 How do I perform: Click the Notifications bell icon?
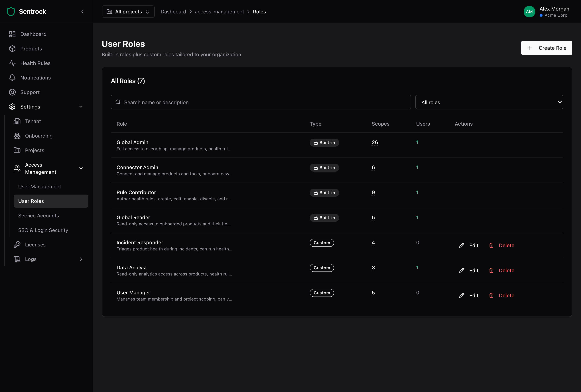click(x=12, y=78)
